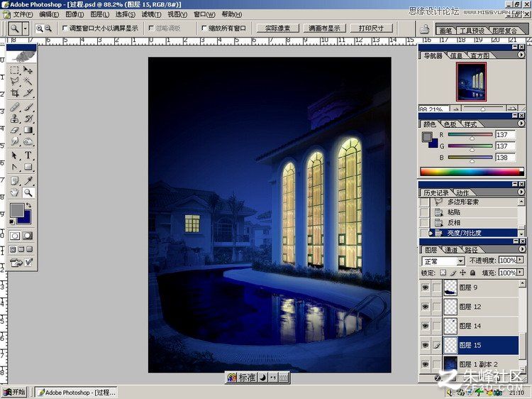Switch to 路径 tab
Screen dimensions: 532x399
(x=472, y=250)
